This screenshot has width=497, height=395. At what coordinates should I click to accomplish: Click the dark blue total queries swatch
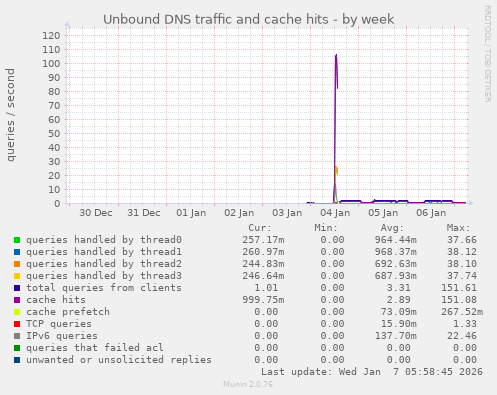point(17,288)
